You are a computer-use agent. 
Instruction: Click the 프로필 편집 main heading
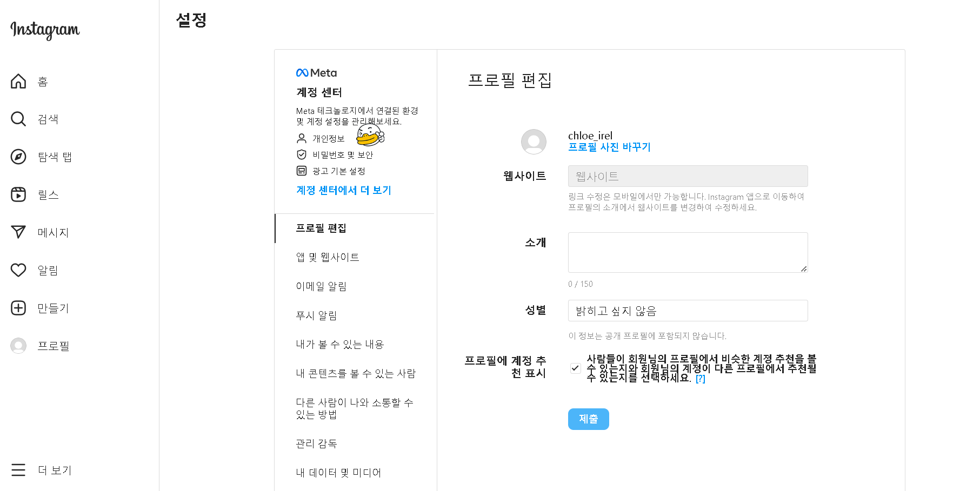[x=510, y=80]
